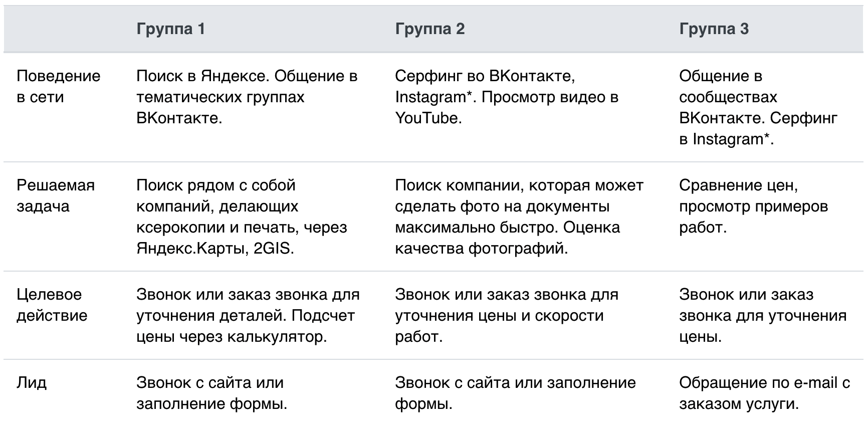868x444 pixels.
Task: Click the 'Группа 3' column header
Action: click(x=714, y=29)
